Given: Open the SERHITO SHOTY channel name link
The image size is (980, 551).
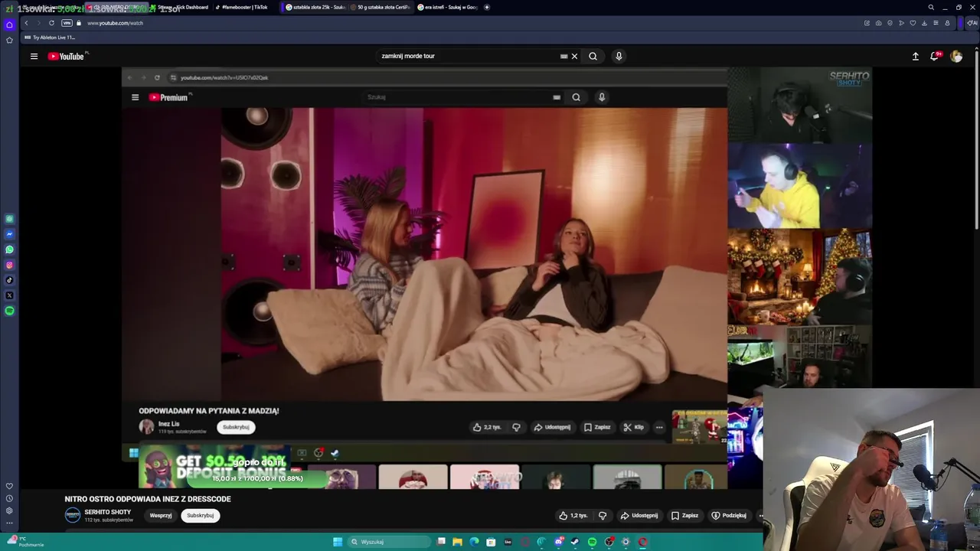Looking at the screenshot, I should point(108,512).
